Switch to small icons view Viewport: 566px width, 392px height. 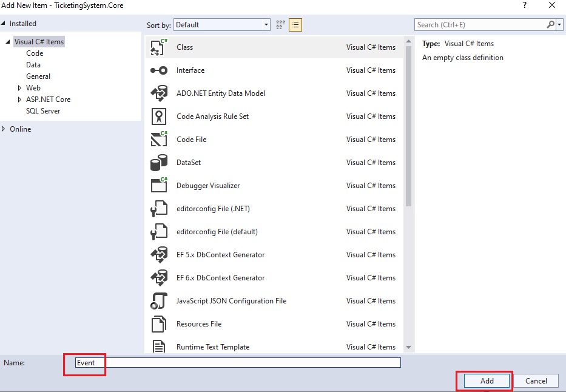click(x=280, y=25)
